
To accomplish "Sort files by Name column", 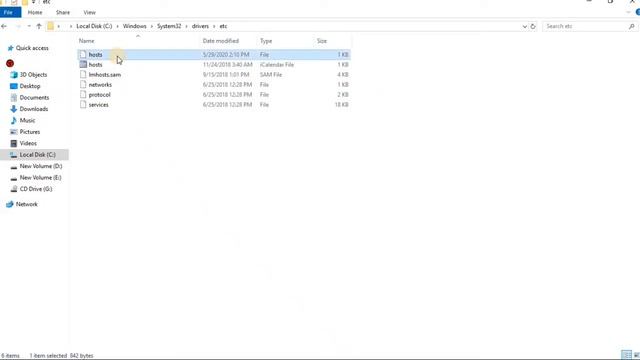I will click(87, 41).
